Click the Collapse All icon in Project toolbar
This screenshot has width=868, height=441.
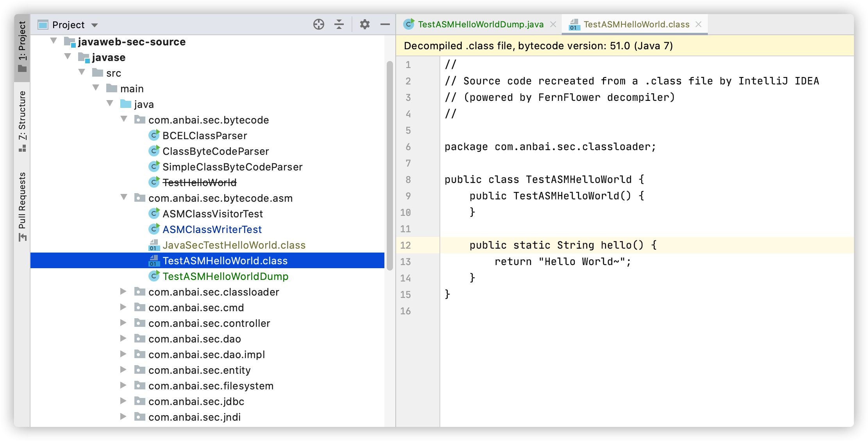(339, 25)
